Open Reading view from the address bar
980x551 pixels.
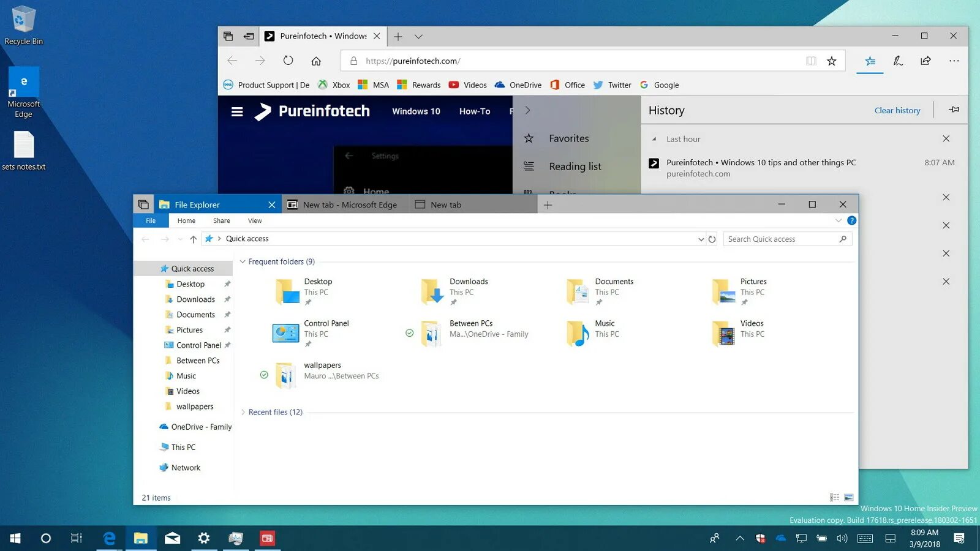point(811,61)
